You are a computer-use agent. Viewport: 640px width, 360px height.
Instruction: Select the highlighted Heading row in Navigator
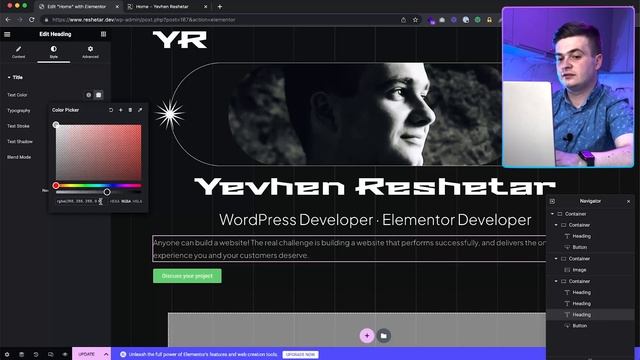590,315
